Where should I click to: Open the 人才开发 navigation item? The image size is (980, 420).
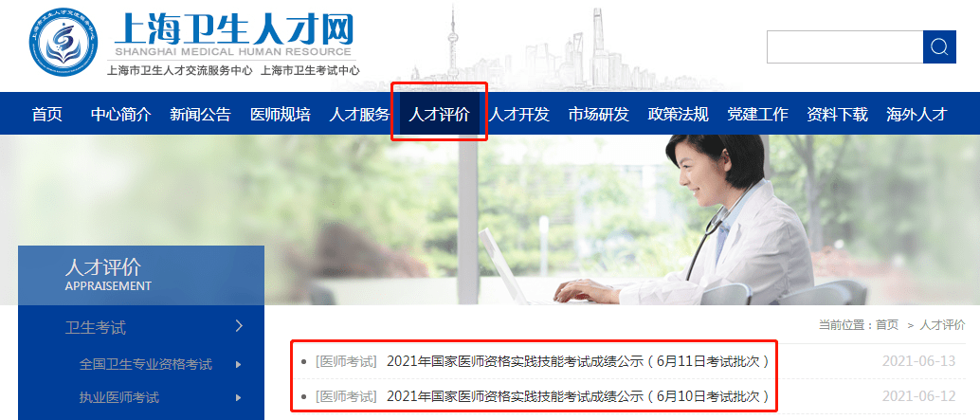point(518,115)
